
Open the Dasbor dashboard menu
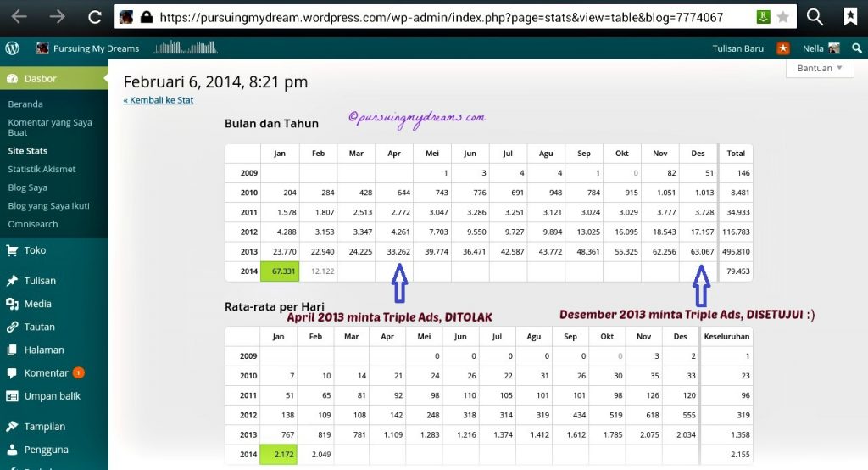tap(54, 79)
